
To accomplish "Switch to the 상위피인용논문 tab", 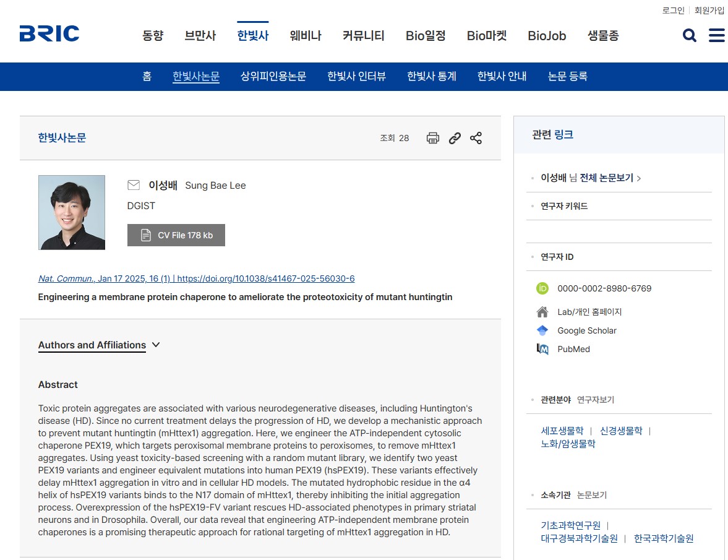I will [x=273, y=77].
